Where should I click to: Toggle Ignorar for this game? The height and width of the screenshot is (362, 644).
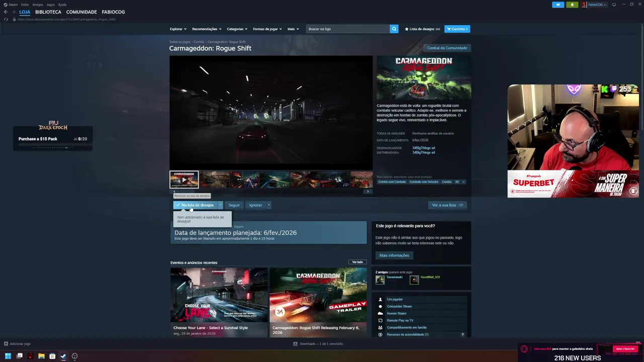pos(256,205)
